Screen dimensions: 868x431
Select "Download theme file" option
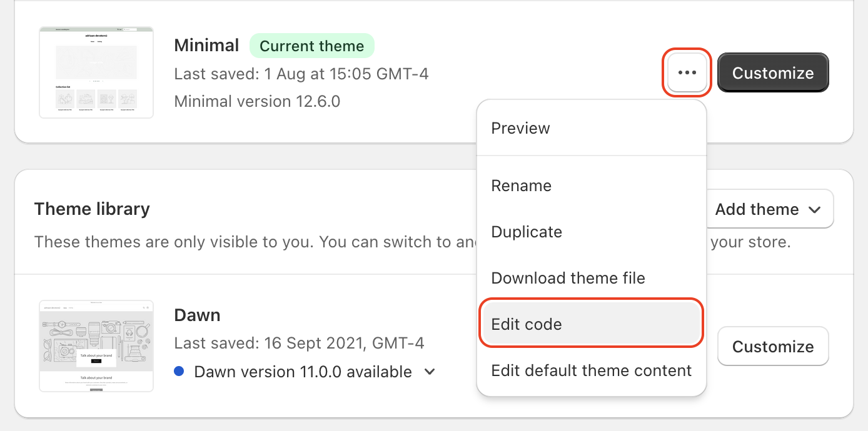[x=568, y=278]
